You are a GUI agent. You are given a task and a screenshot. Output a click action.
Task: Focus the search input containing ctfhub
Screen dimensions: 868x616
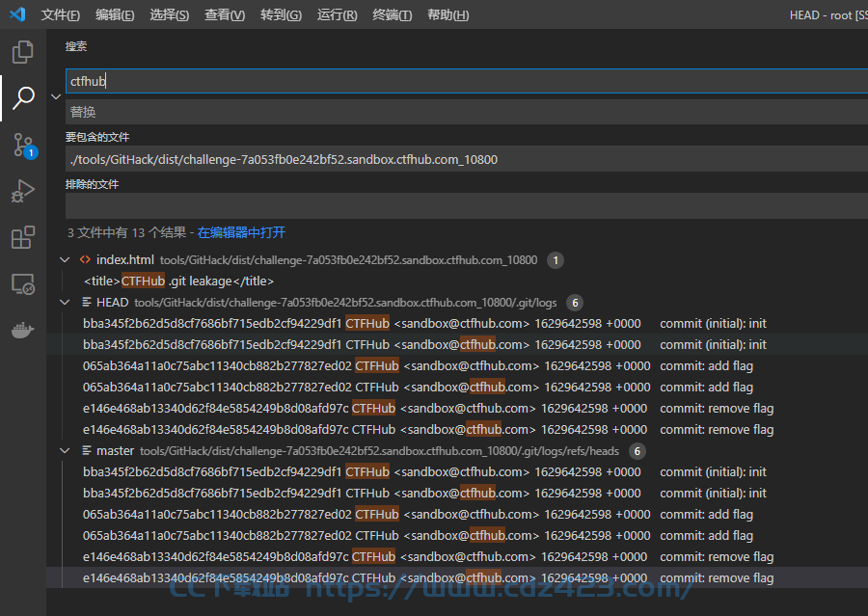[467, 81]
